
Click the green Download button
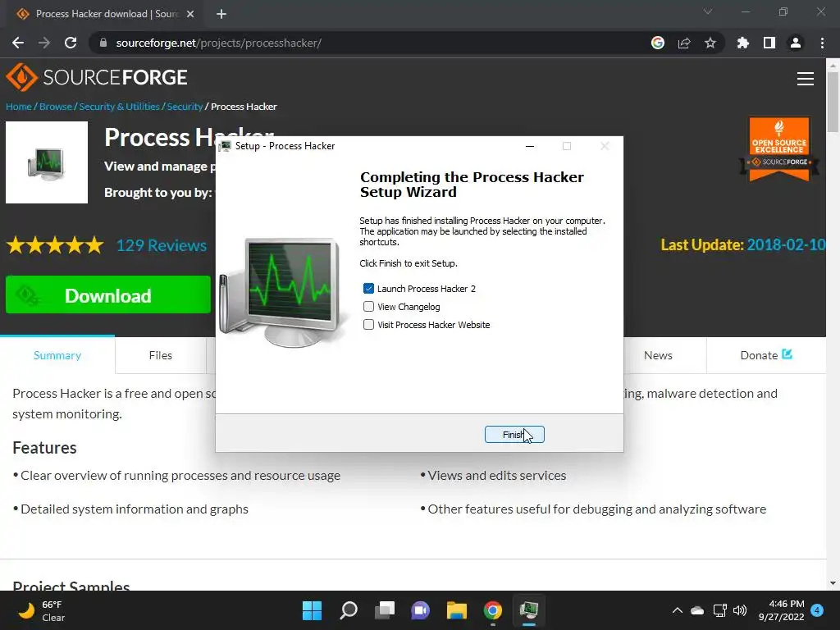(108, 294)
